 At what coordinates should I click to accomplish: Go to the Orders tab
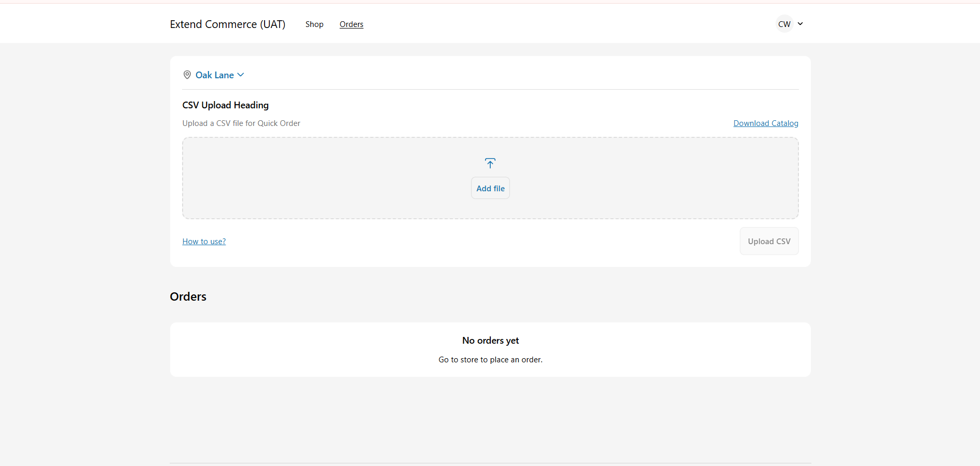tap(351, 24)
